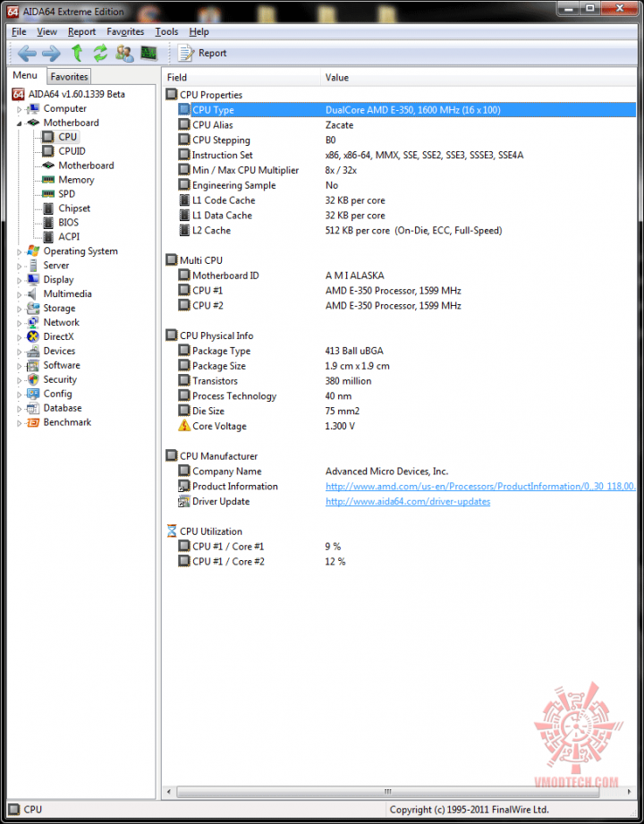Select the Chipset tree item
This screenshot has height=824, width=644.
click(74, 208)
